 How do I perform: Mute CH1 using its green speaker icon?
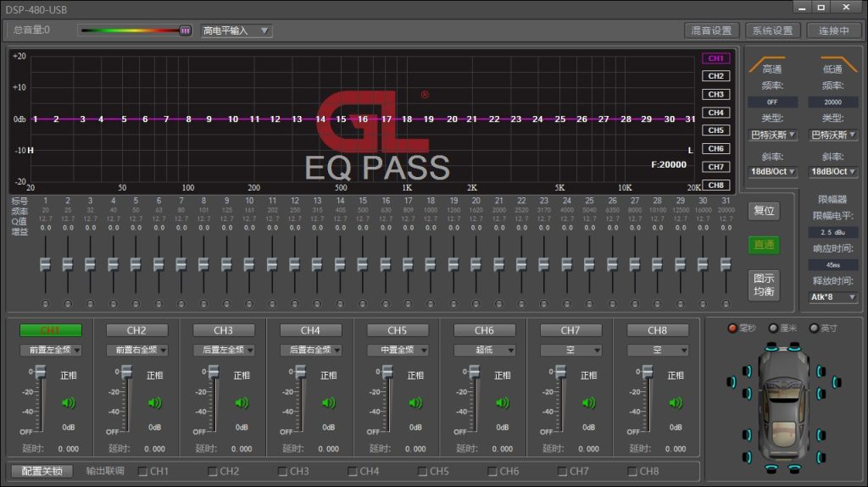68,403
